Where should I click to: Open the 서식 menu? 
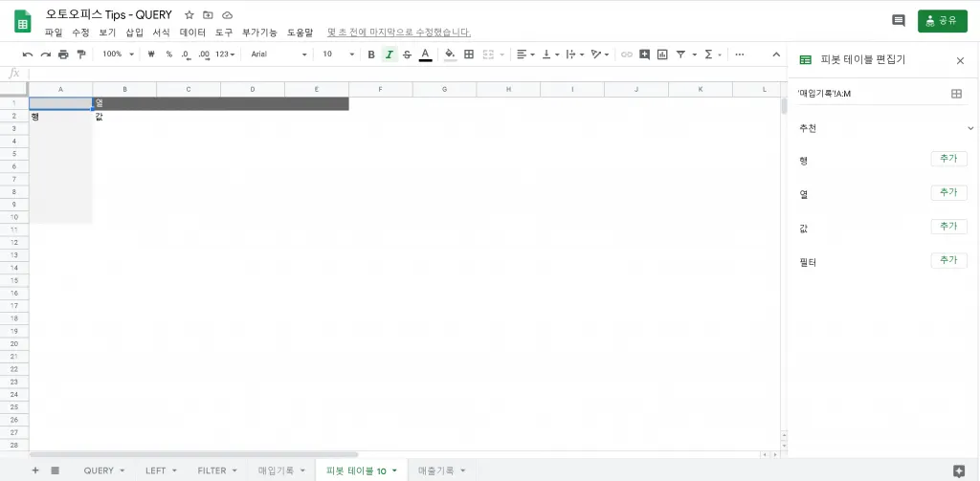point(161,33)
